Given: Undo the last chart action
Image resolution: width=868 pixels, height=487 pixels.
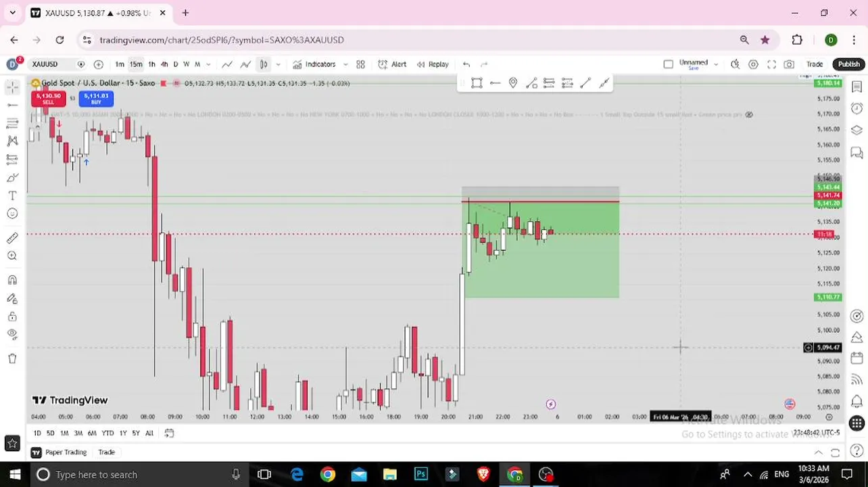Looking at the screenshot, I should pyautogui.click(x=466, y=64).
